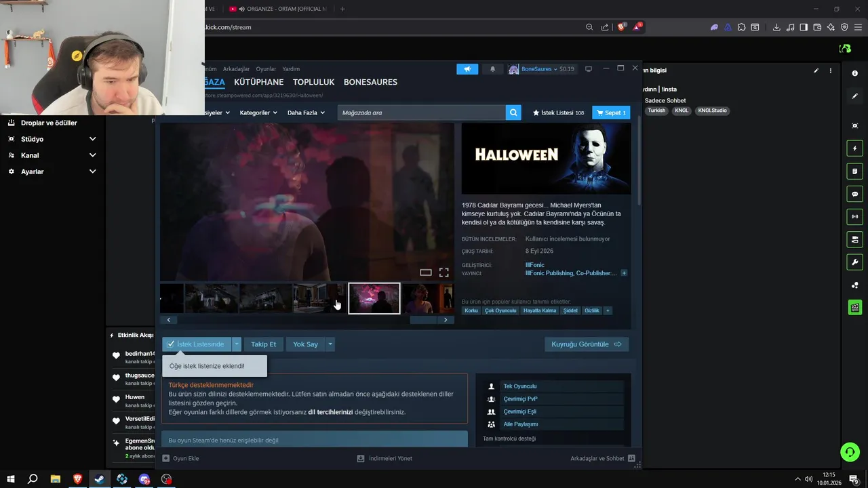Viewport: 868px width, 488px height.
Task: Click thumbnail strip right arrow
Action: 446,320
